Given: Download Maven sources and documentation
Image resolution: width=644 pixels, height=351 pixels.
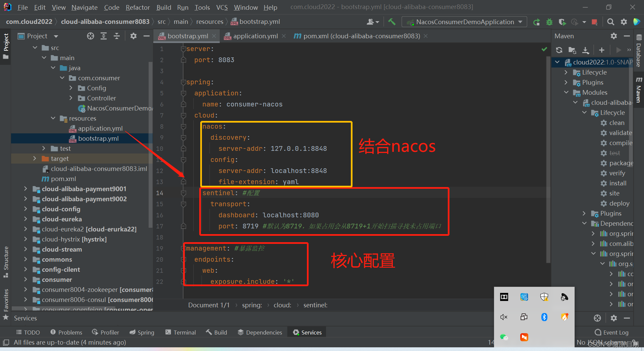Looking at the screenshot, I should pos(586,50).
